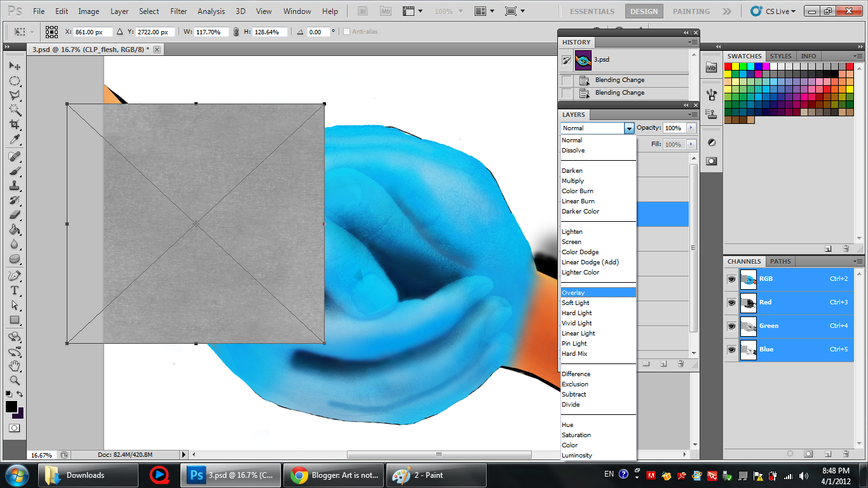Screen dimensions: 868x488
Task: Select the Brush tool
Action: pyautogui.click(x=14, y=171)
